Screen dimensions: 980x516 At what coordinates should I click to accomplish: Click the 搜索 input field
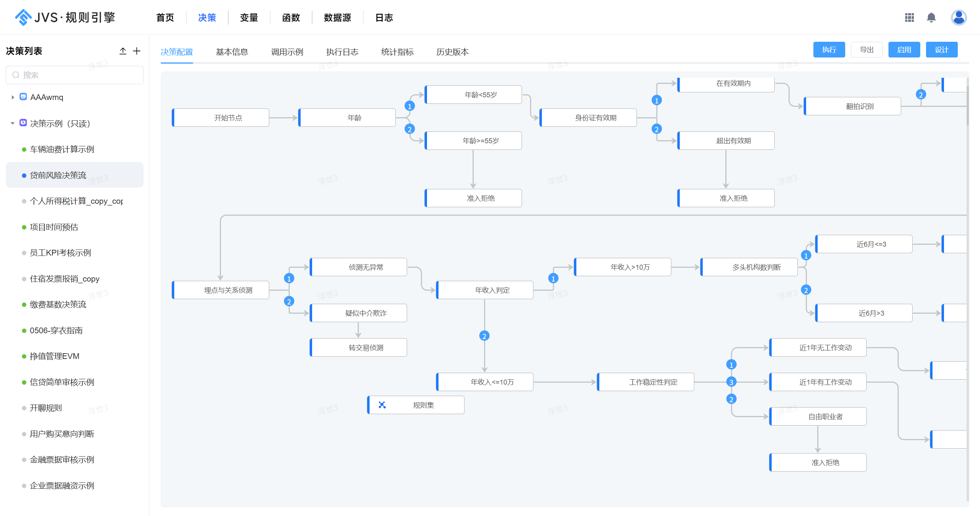(x=75, y=75)
